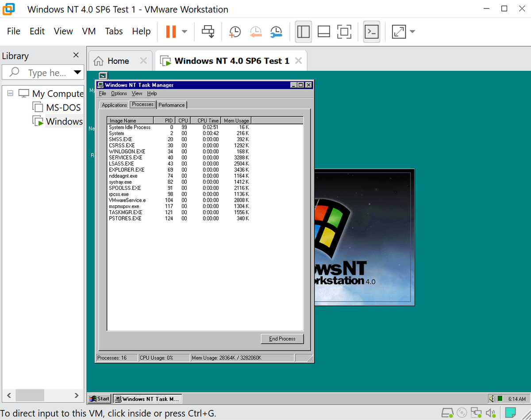Image resolution: width=531 pixels, height=420 pixels.
Task: Sort by Image Name column header
Action: (x=130, y=120)
